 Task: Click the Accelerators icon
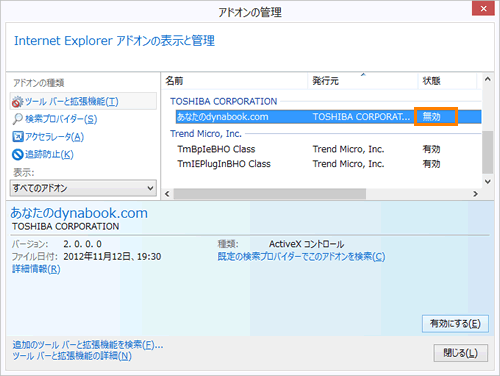click(17, 137)
